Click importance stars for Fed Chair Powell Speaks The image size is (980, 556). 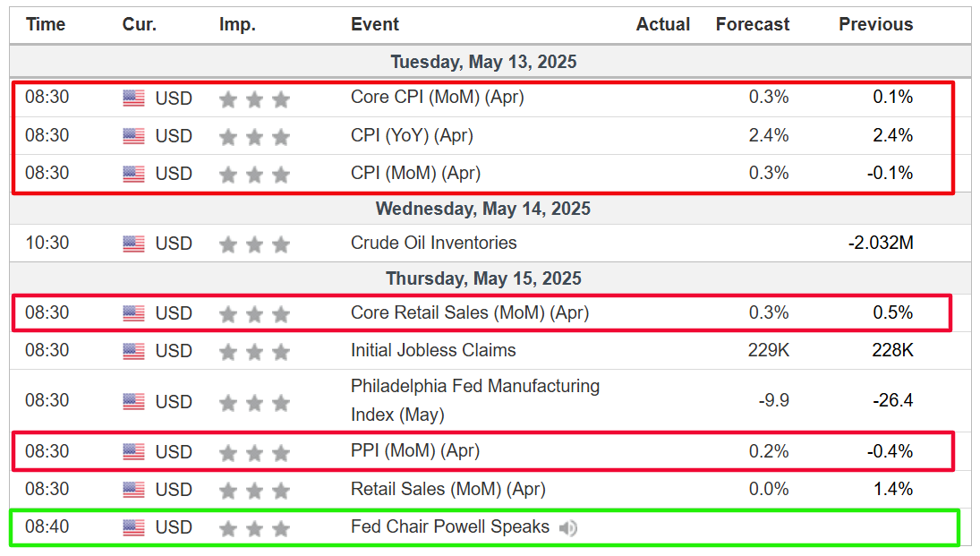click(x=254, y=528)
